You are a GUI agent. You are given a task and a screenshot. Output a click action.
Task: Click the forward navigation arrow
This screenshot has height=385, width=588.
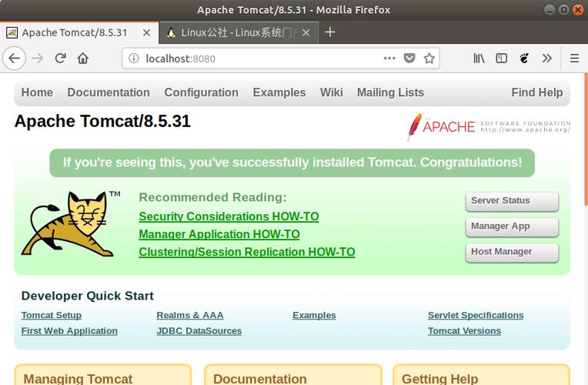click(x=38, y=59)
